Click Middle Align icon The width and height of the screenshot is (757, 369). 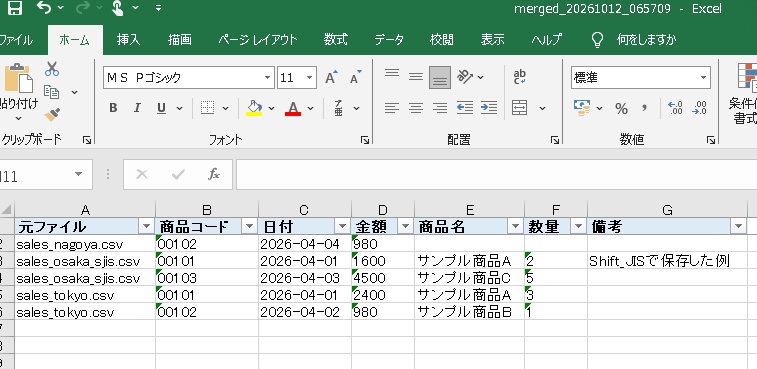pos(416,76)
